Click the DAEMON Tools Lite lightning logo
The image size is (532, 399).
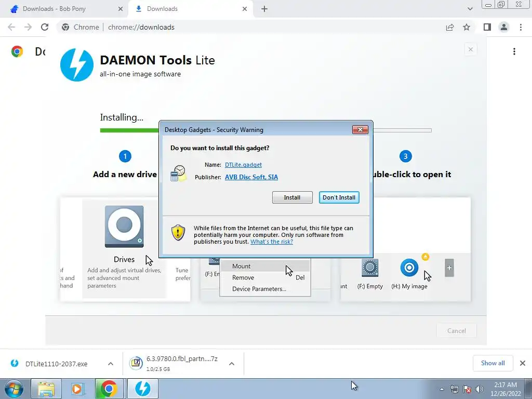tap(77, 65)
